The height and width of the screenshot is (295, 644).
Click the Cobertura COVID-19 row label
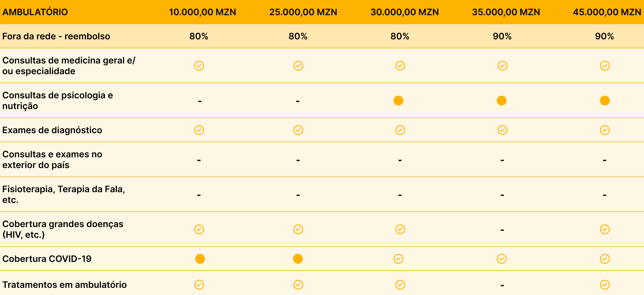(47, 259)
